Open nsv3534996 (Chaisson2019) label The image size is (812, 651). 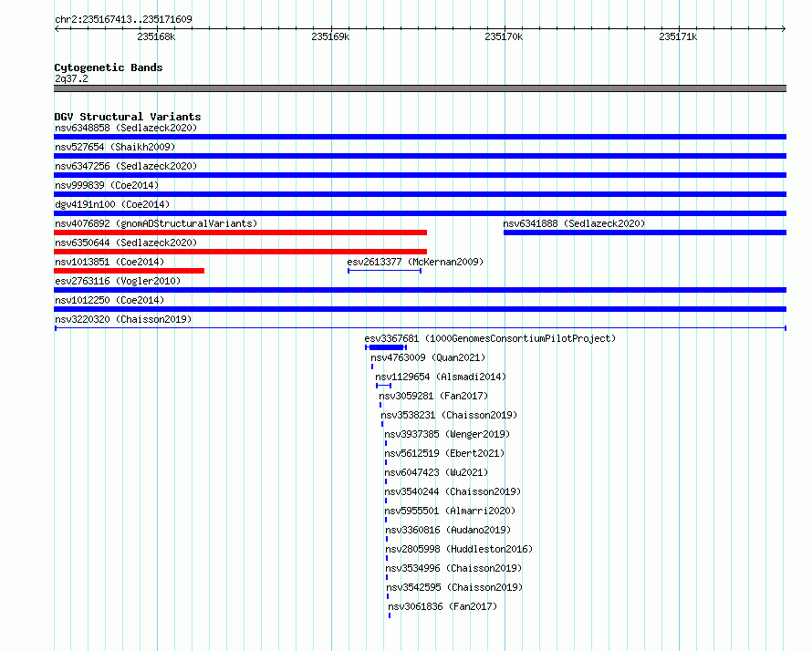pyautogui.click(x=453, y=568)
